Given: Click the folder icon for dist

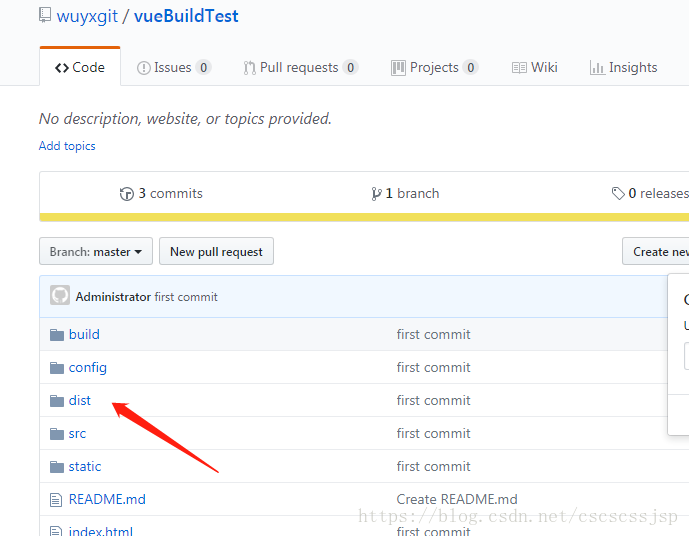Looking at the screenshot, I should [57, 401].
